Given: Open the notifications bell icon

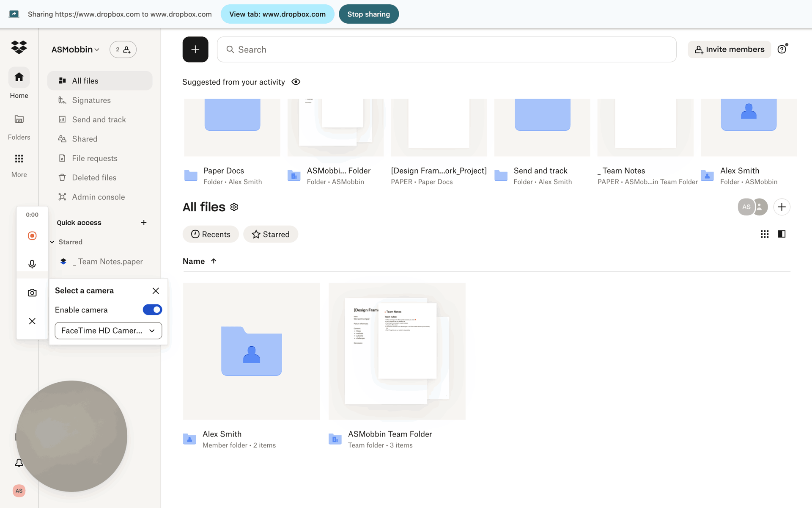Looking at the screenshot, I should coord(19,463).
